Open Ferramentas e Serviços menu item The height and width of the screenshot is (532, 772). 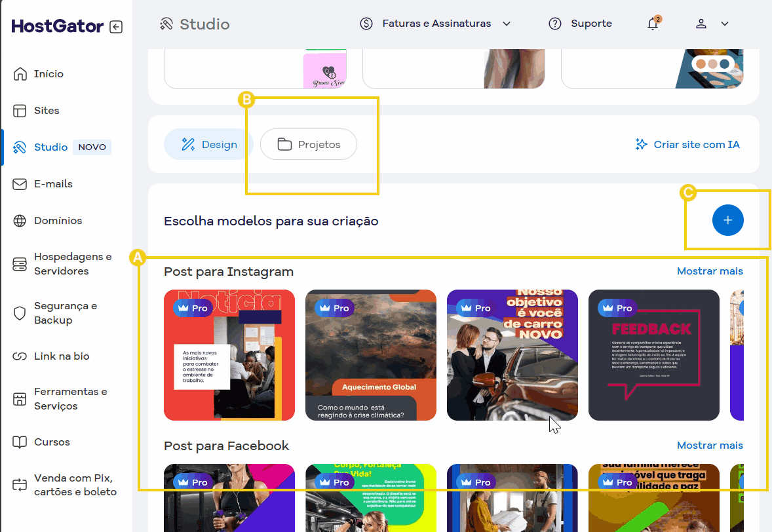click(x=70, y=398)
